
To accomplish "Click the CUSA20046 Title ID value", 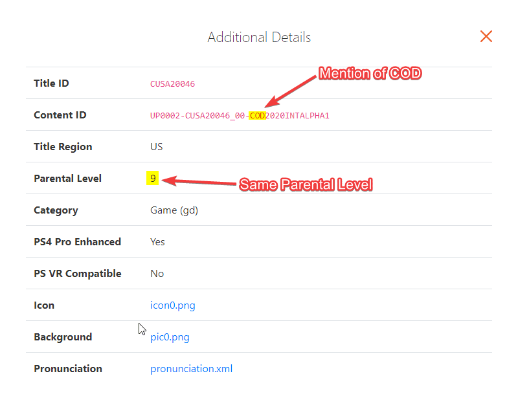I will (172, 84).
